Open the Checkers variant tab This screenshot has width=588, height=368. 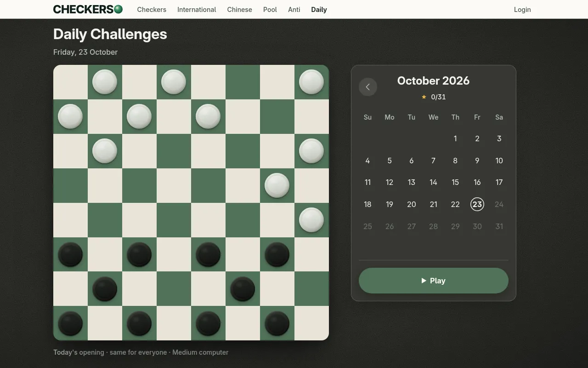click(x=152, y=9)
